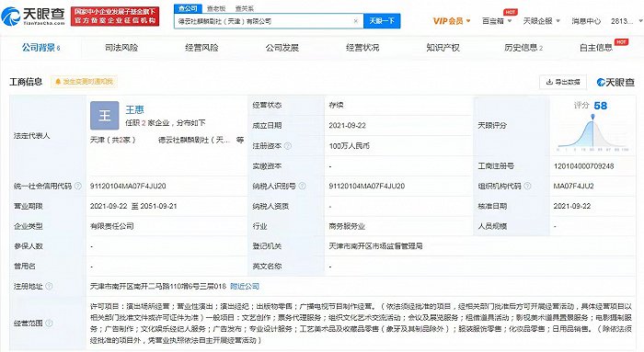The height and width of the screenshot is (352, 644).
Task: Click the 登记机关 value 天津市南开区市场监督管理局
Action: (x=375, y=246)
